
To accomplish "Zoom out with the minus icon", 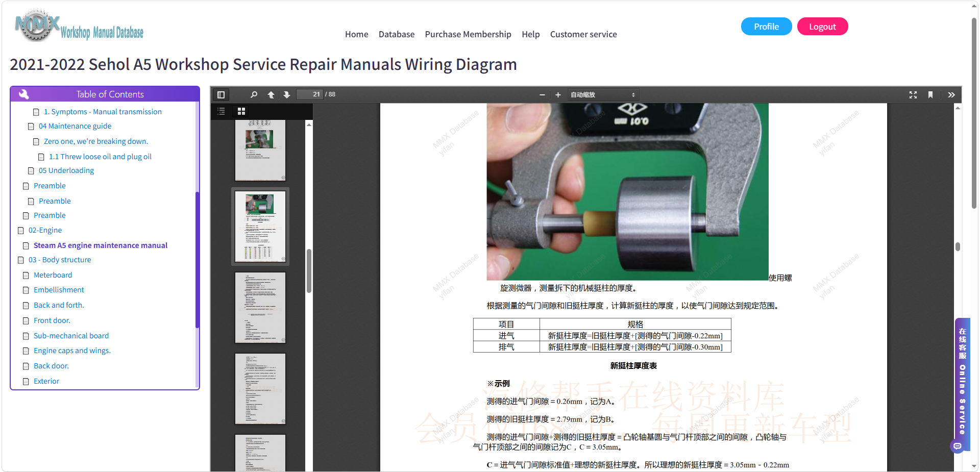I will click(x=542, y=95).
